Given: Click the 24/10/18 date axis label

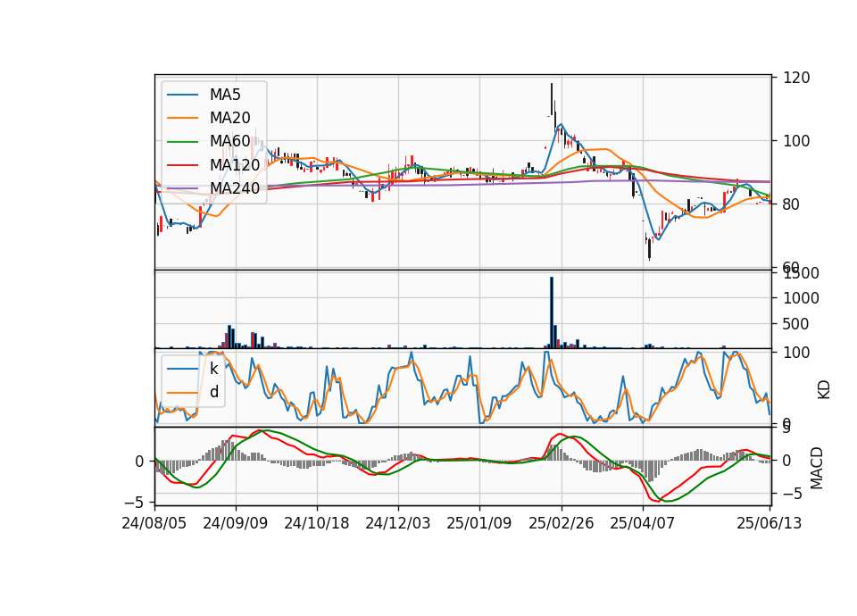Looking at the screenshot, I should pyautogui.click(x=316, y=523).
